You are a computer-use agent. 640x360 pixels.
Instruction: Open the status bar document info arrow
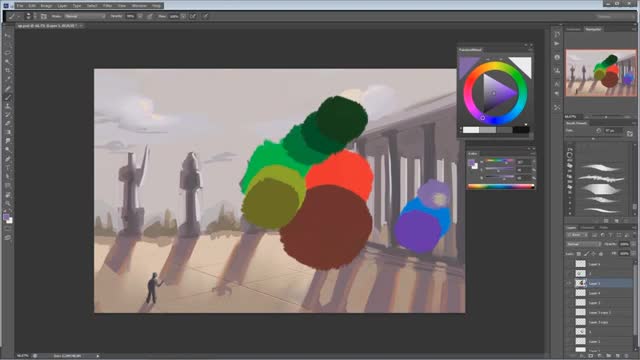[98, 356]
